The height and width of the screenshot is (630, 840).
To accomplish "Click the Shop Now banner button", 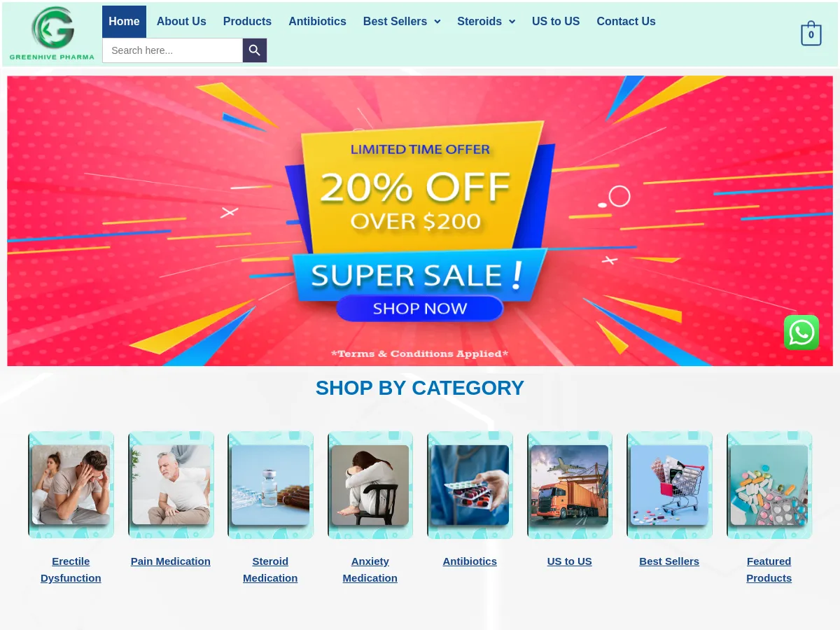I will click(419, 308).
